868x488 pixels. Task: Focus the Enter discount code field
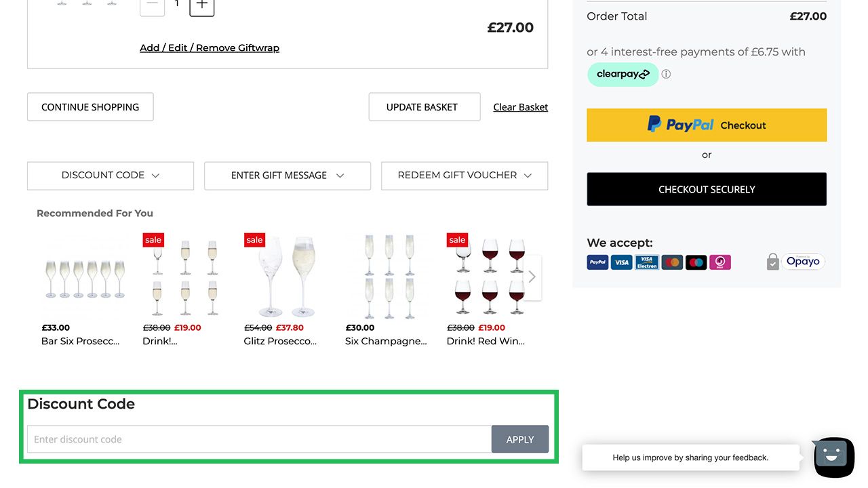[x=259, y=439]
